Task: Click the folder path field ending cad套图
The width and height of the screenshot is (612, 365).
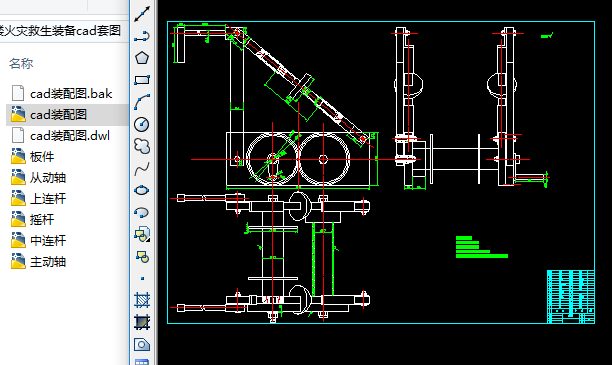Action: tap(64, 30)
